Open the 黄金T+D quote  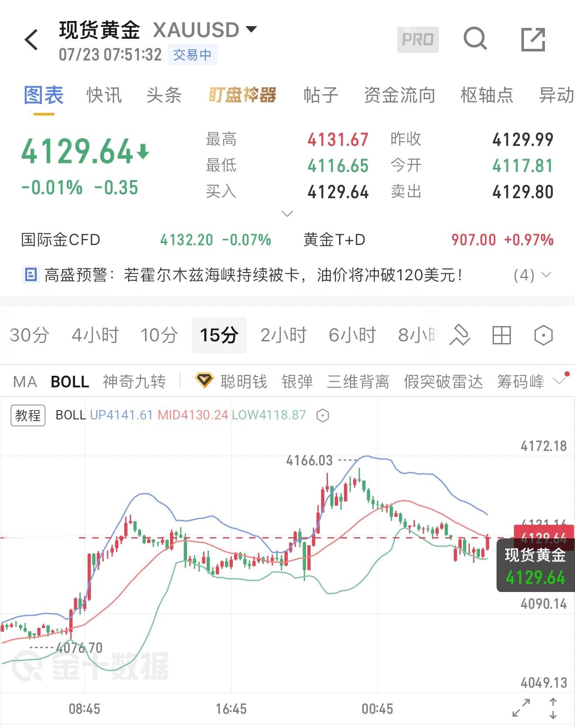[x=428, y=240]
